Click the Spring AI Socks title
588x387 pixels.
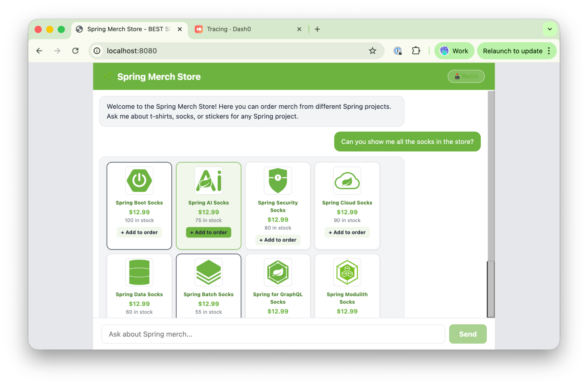click(x=209, y=202)
